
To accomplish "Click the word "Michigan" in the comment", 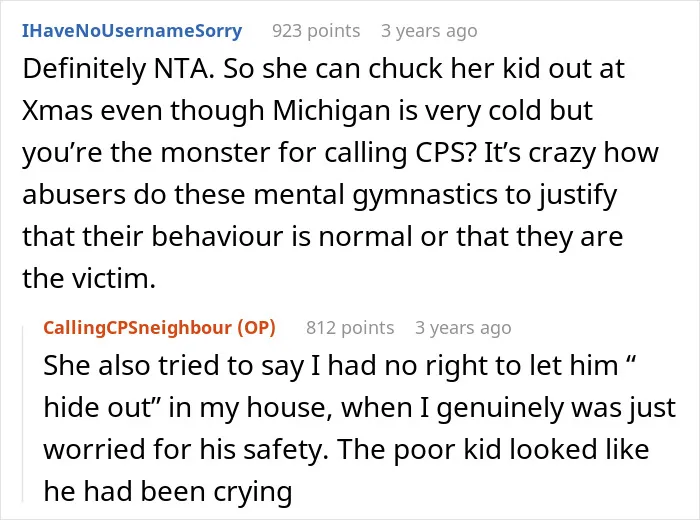I will (331, 110).
